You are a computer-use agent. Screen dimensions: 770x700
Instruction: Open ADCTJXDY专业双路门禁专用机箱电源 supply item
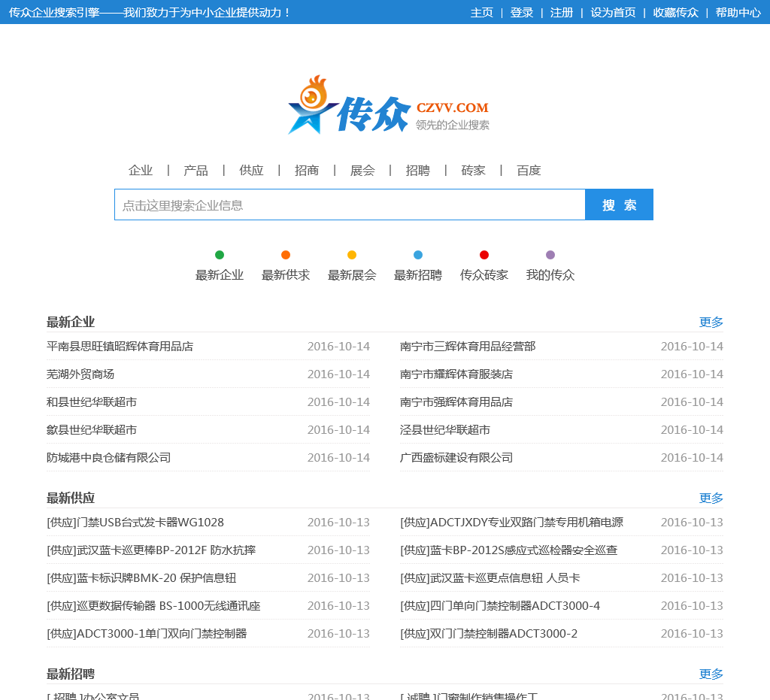511,523
